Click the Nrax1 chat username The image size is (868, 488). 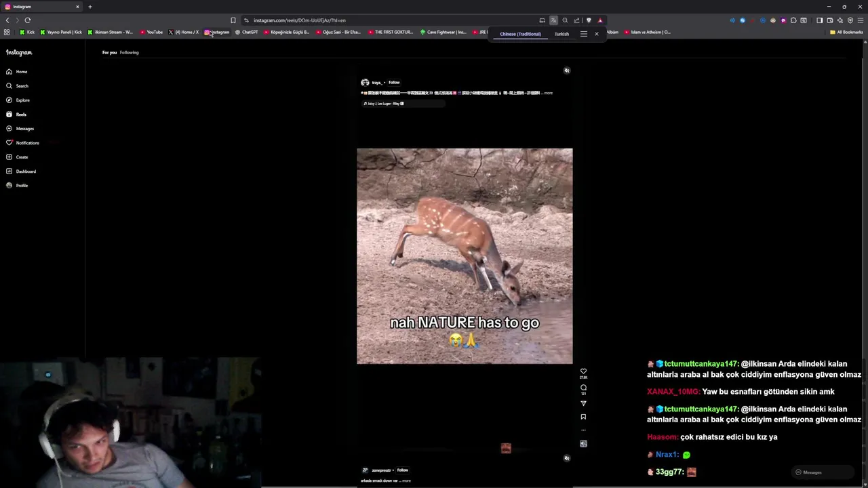667,455
